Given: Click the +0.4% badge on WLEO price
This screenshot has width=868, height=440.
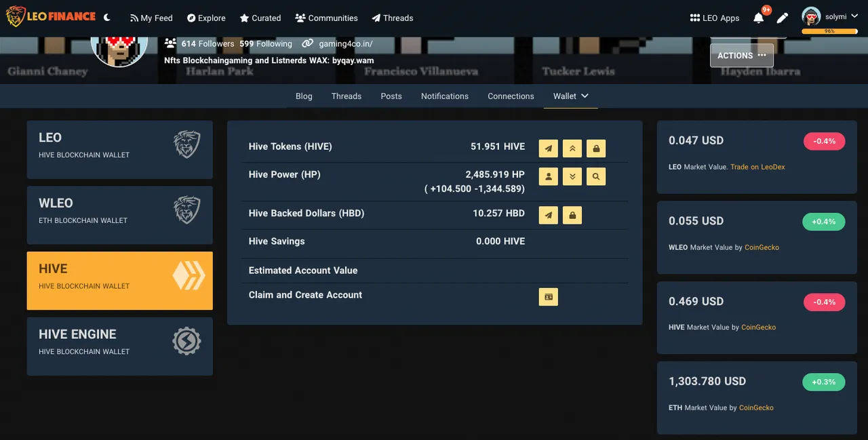Looking at the screenshot, I should coord(824,222).
